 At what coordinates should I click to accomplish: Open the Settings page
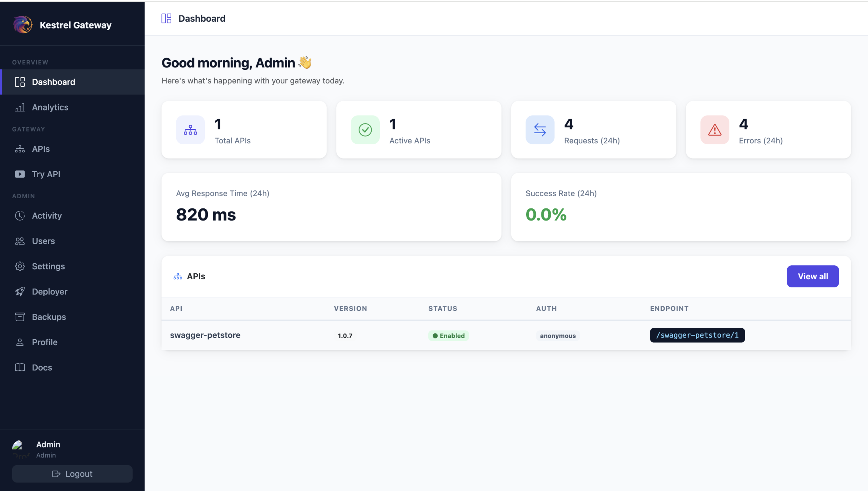(73, 266)
